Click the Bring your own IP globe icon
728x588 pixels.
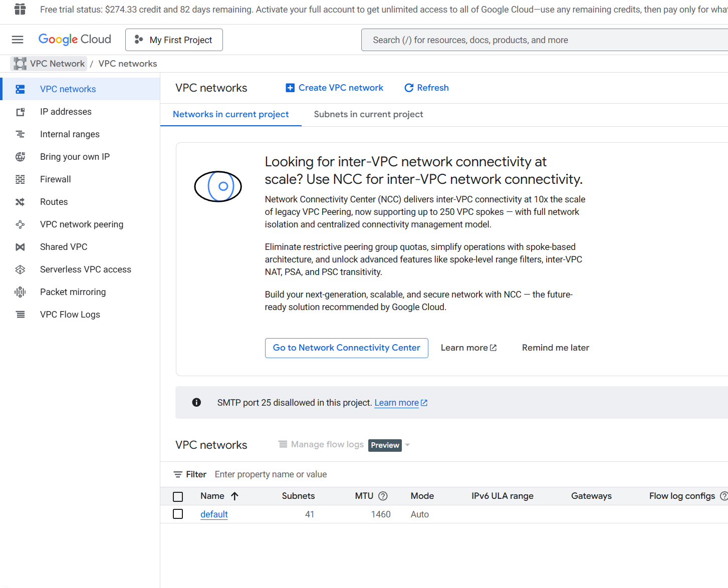click(20, 157)
